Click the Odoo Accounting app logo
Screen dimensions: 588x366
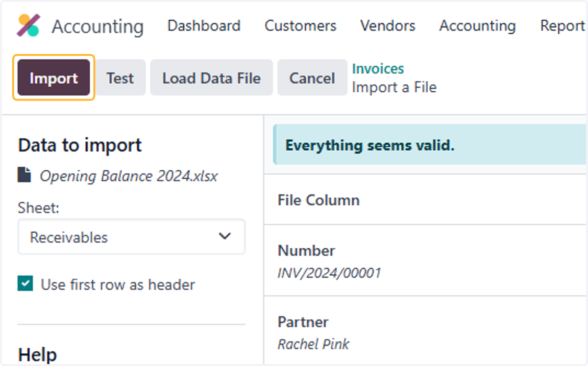click(28, 26)
